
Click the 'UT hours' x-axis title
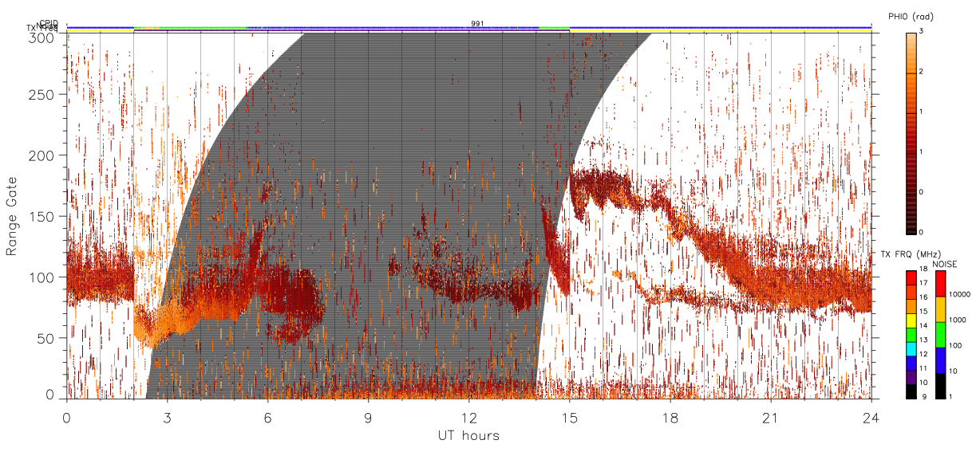(468, 435)
